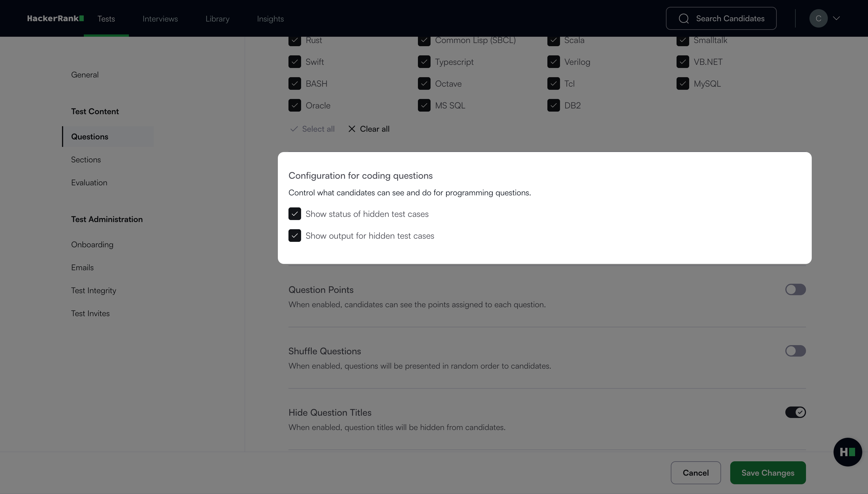Open the HackerRank help chat bubble
The width and height of the screenshot is (868, 494).
(848, 452)
